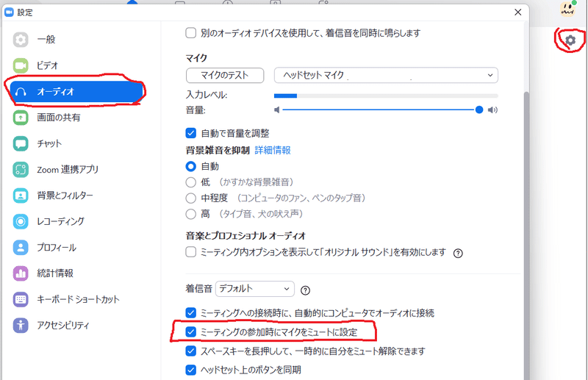Click the チャット bubble icon
This screenshot has height=380, width=588.
tap(21, 143)
